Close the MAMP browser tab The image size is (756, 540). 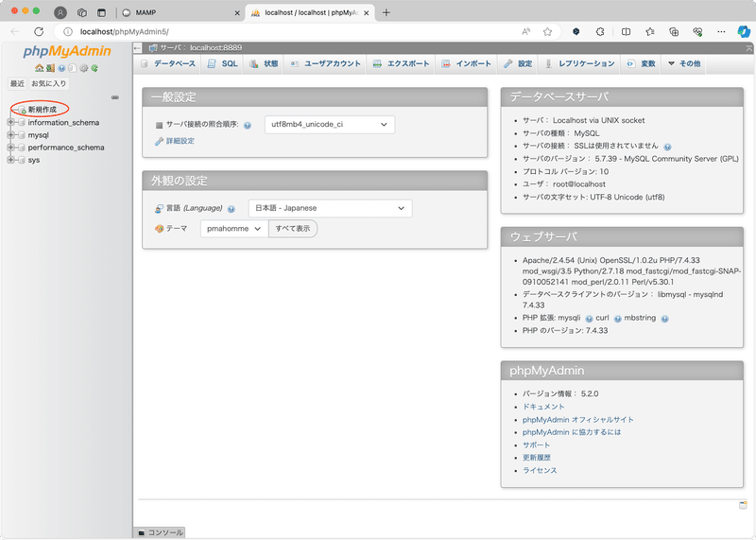237,13
